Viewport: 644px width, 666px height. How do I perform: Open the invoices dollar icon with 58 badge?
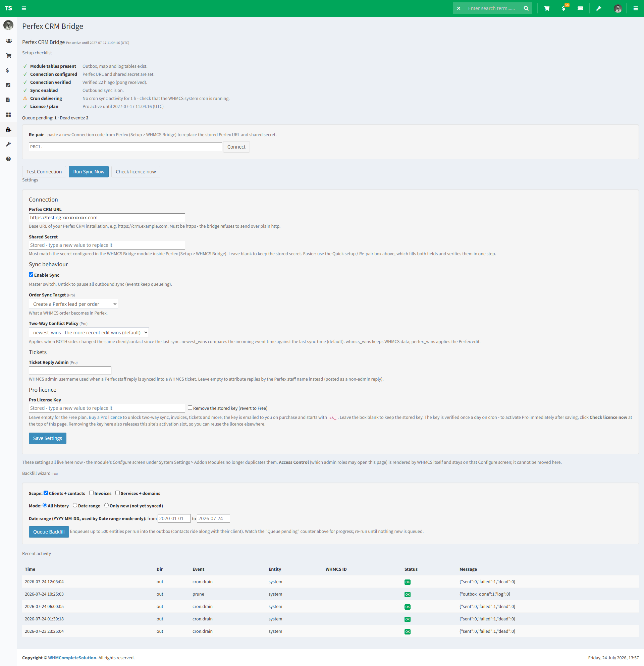click(564, 8)
